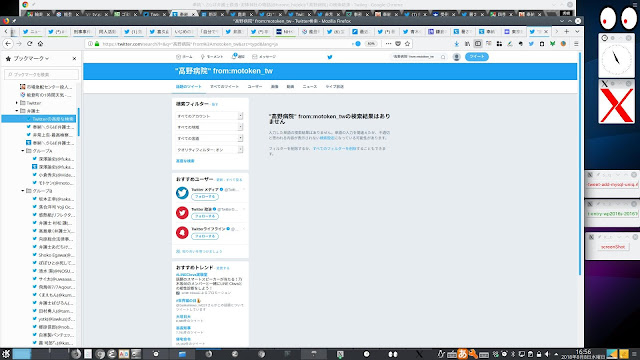Bookmark this page with star icon
Image resolution: width=640 pixels, height=360 pixels.
pyautogui.click(x=407, y=43)
